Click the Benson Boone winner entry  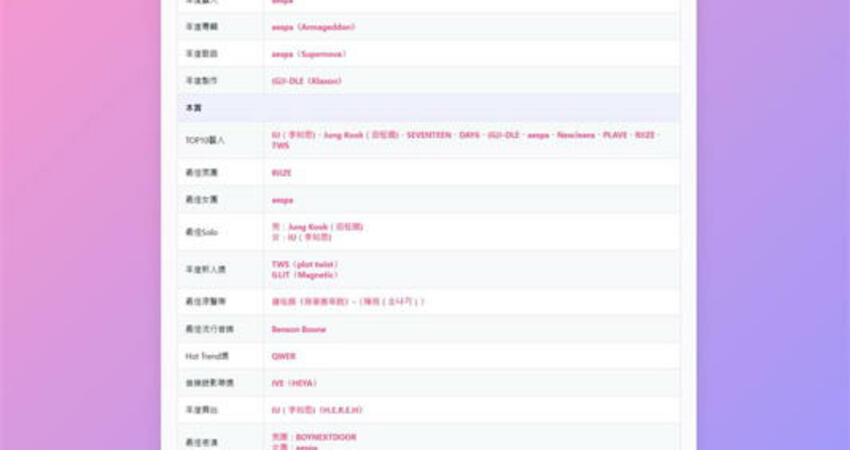click(x=299, y=329)
